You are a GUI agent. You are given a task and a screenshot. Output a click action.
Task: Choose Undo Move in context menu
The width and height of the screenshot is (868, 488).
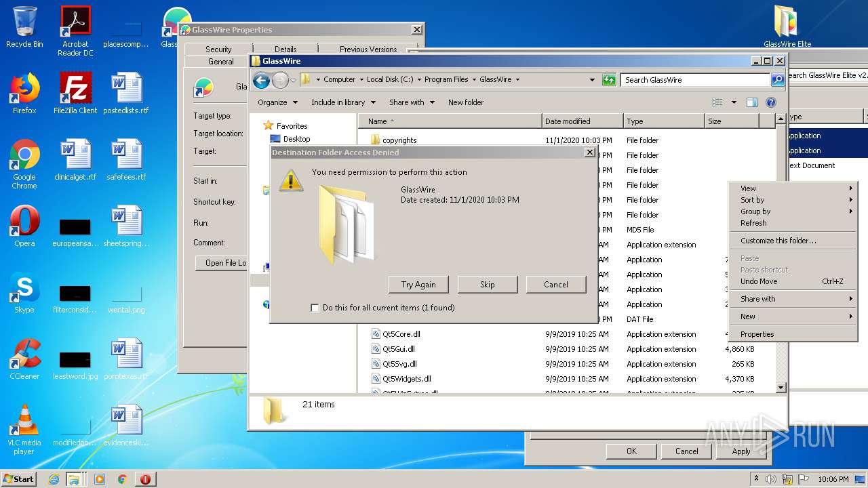(794, 281)
